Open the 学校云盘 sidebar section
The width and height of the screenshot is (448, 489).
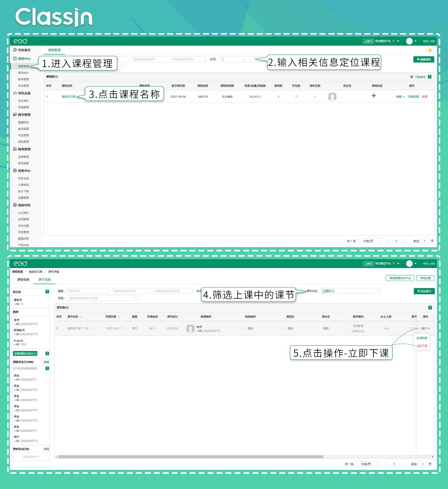click(x=22, y=93)
